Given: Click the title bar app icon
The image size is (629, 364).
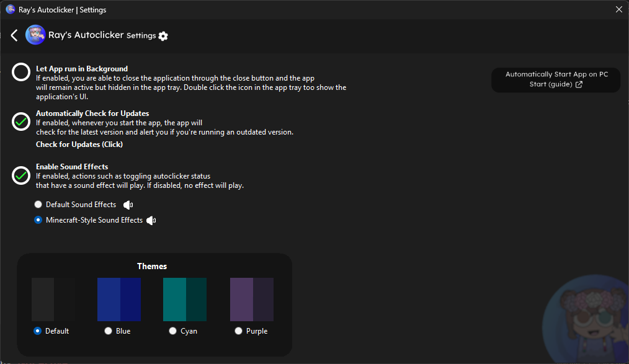Looking at the screenshot, I should pos(11,9).
